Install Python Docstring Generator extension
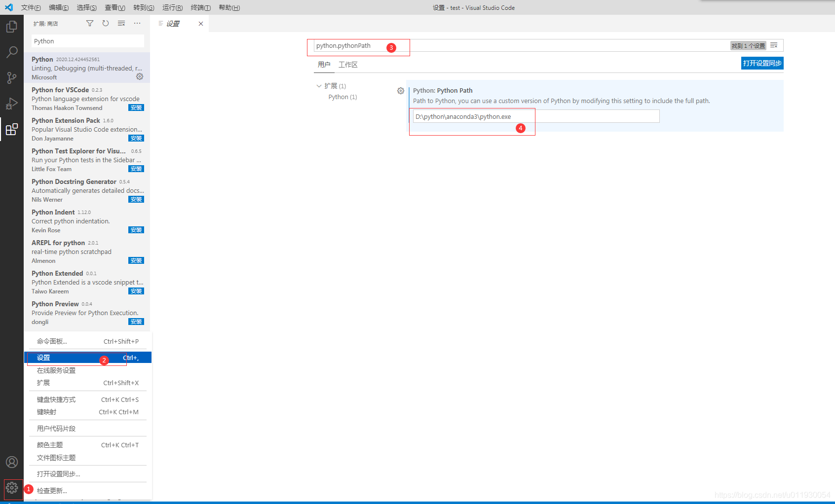Viewport: 835px width, 504px height. coord(136,199)
